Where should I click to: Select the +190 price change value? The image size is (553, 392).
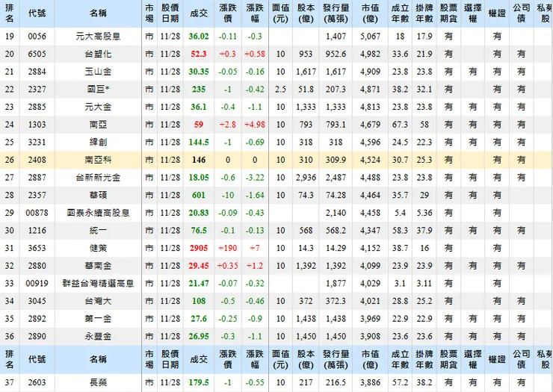(x=227, y=248)
